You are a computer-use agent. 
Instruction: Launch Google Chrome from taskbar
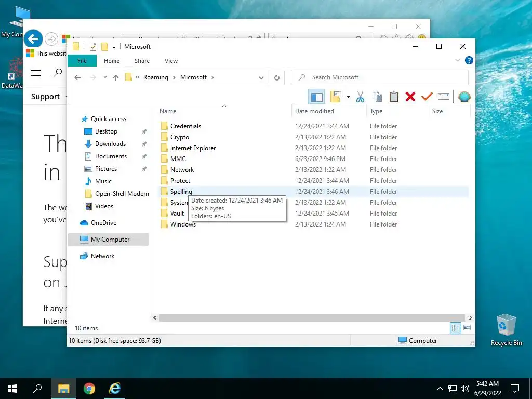(89, 389)
